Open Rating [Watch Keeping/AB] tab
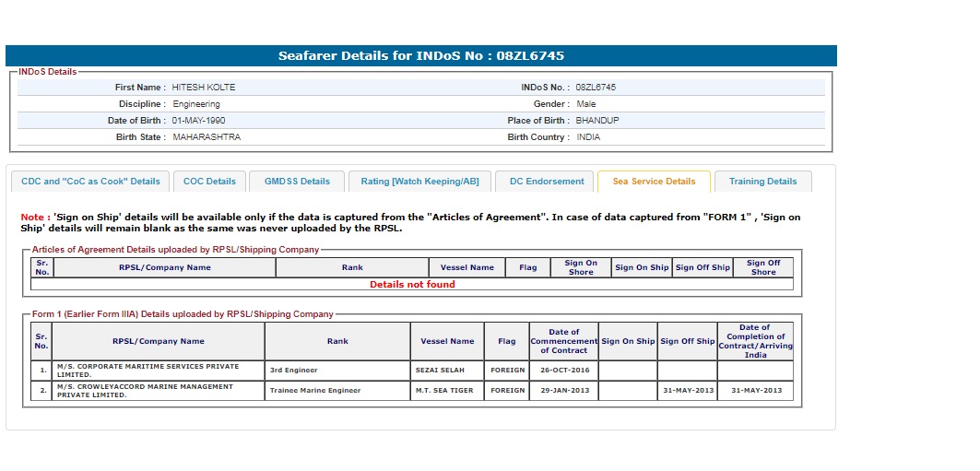The width and height of the screenshot is (980, 471). coord(419,182)
